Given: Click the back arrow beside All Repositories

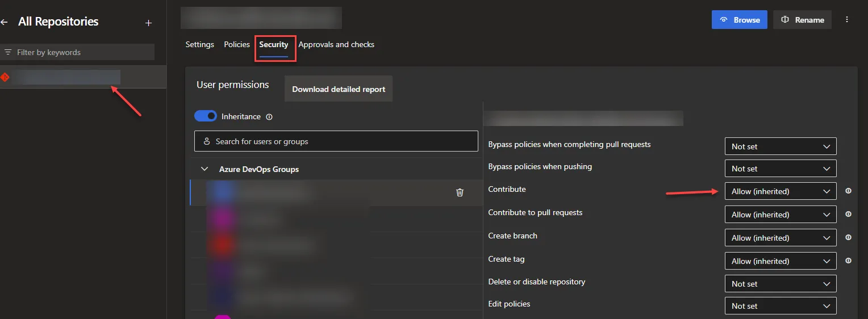Looking at the screenshot, I should tap(4, 23).
